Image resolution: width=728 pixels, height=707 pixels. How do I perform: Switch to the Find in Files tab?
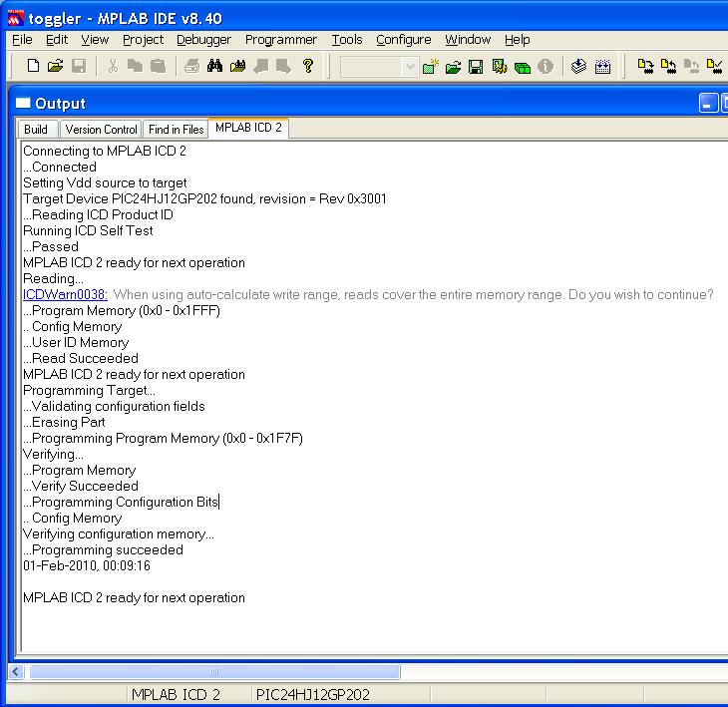click(176, 129)
